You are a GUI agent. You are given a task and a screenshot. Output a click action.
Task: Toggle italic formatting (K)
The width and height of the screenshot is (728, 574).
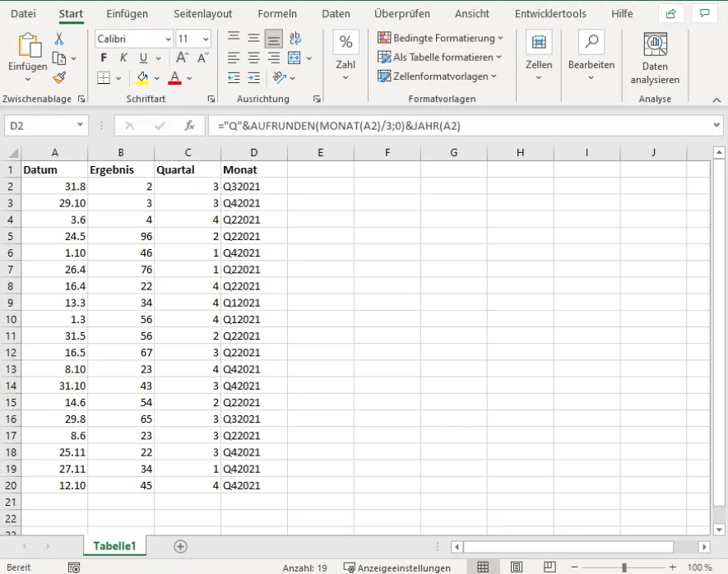coord(123,58)
